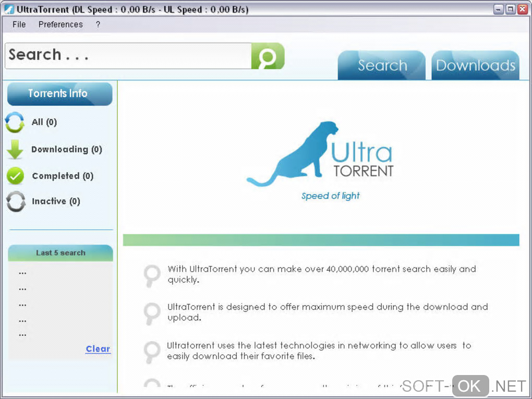Click the cheetah UltraTorrent logo
The image size is (532, 399).
click(320, 154)
